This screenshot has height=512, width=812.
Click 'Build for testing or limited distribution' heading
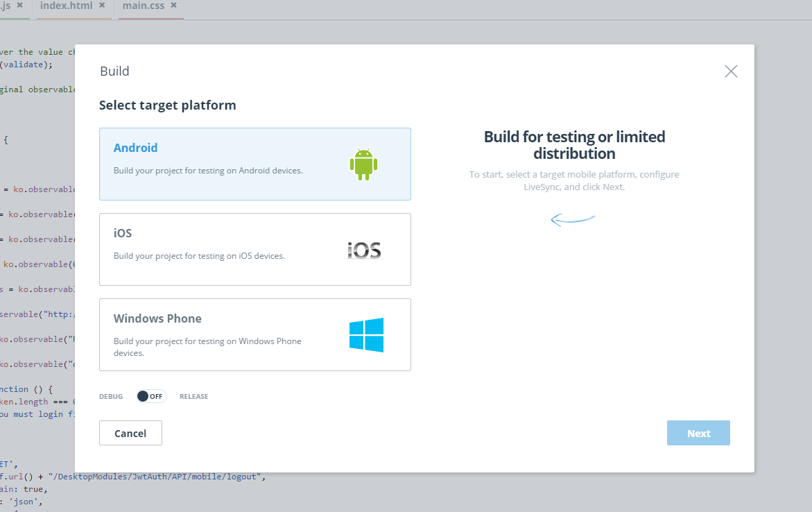574,145
